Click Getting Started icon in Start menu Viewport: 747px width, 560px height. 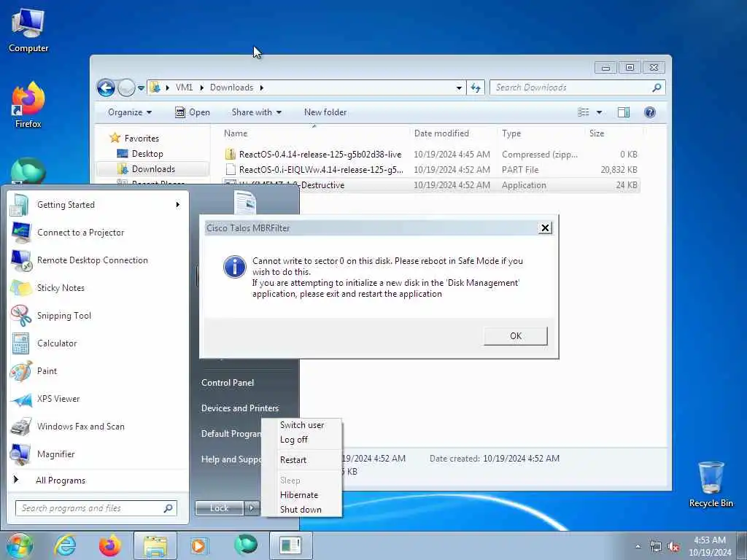click(x=20, y=205)
